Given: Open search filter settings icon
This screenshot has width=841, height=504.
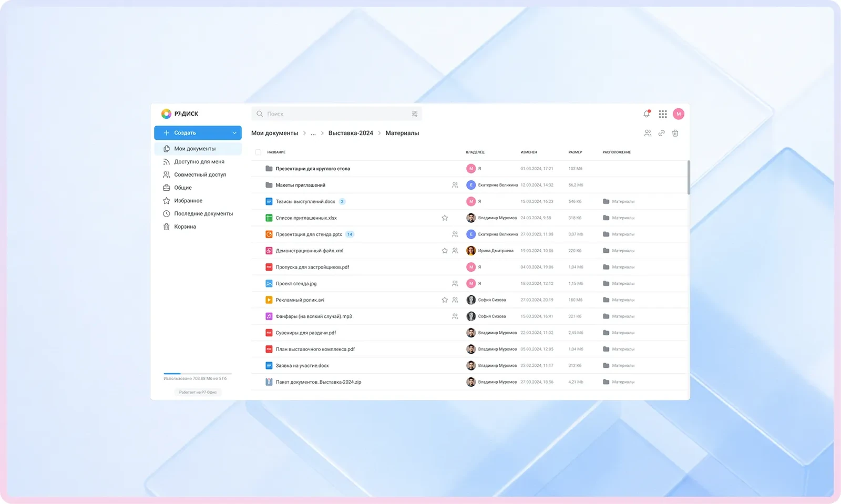Looking at the screenshot, I should pos(415,114).
